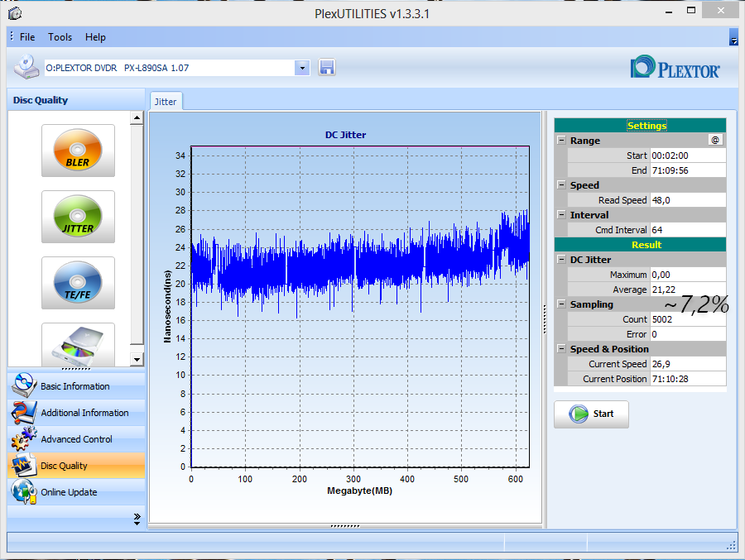
Task: Click the Start time field 00:02:00
Action: [688, 156]
